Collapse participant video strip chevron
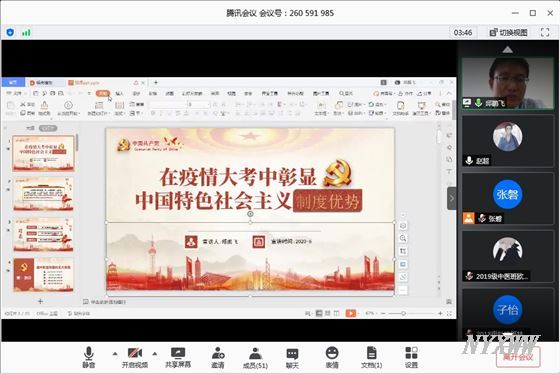The width and height of the screenshot is (560, 373). [x=508, y=50]
